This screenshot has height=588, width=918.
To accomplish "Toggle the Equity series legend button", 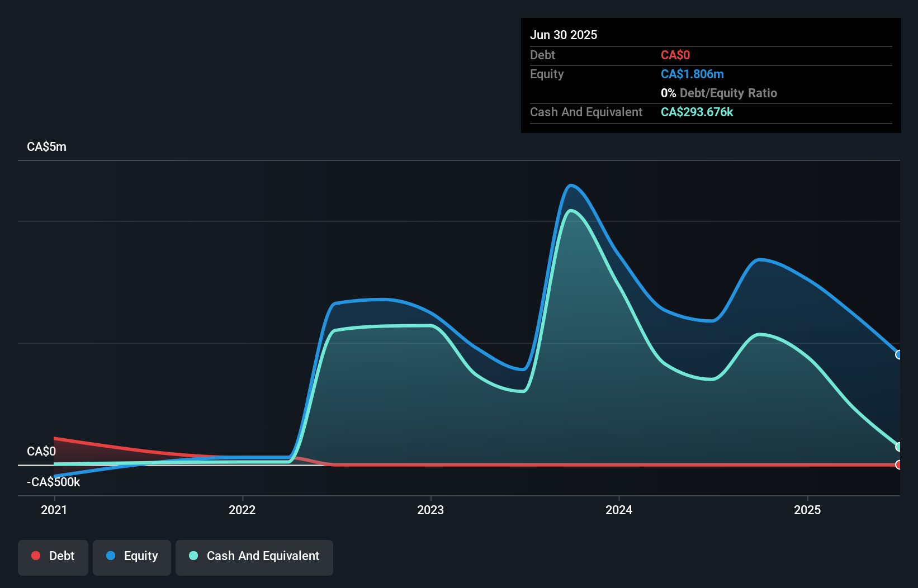I will coord(132,557).
